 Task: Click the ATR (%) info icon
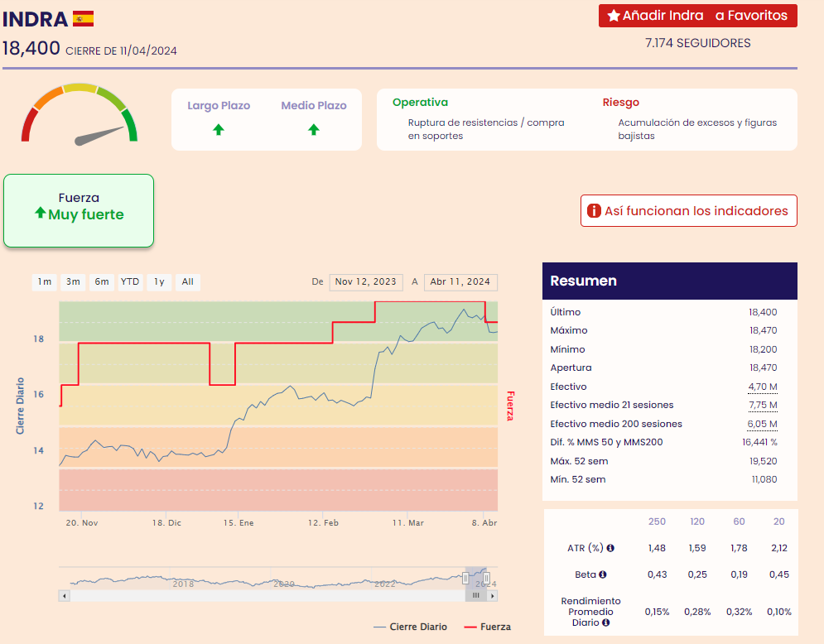[610, 548]
